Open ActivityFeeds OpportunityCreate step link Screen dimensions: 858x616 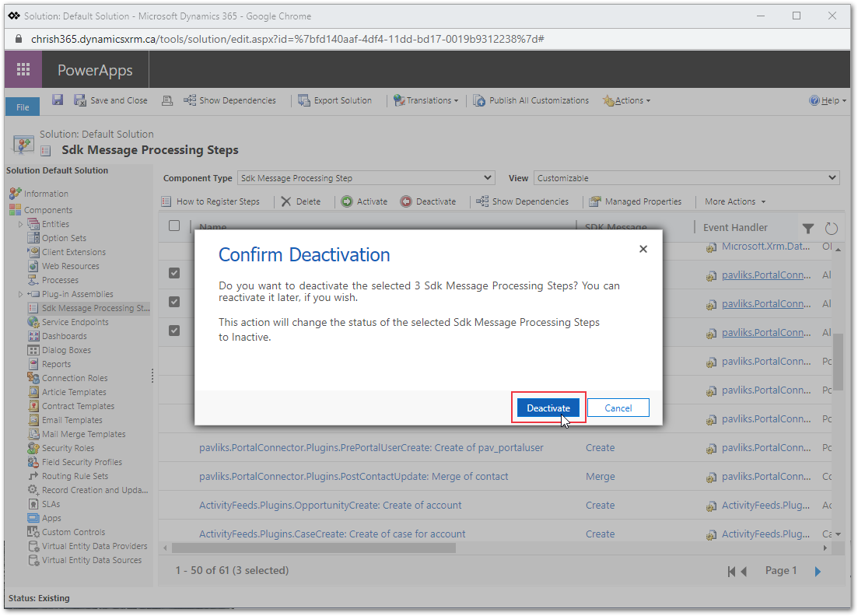tap(330, 505)
